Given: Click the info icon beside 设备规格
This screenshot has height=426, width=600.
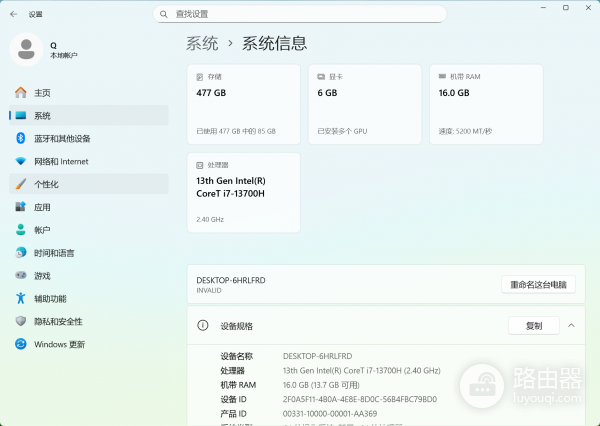Looking at the screenshot, I should click(x=203, y=325).
